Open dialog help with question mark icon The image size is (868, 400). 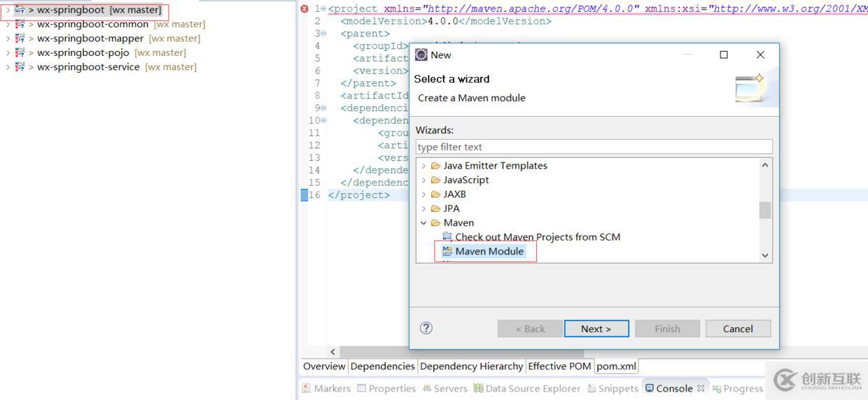coord(426,328)
